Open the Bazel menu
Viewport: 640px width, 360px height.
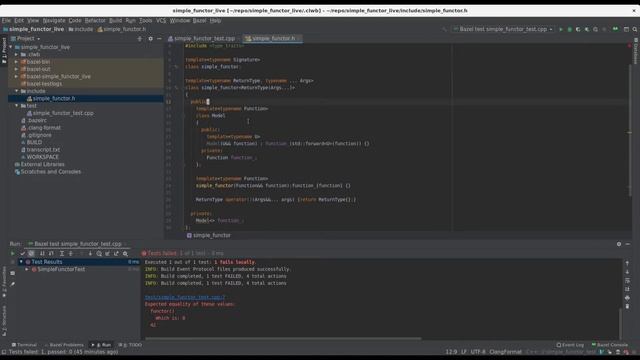pyautogui.click(x=199, y=20)
